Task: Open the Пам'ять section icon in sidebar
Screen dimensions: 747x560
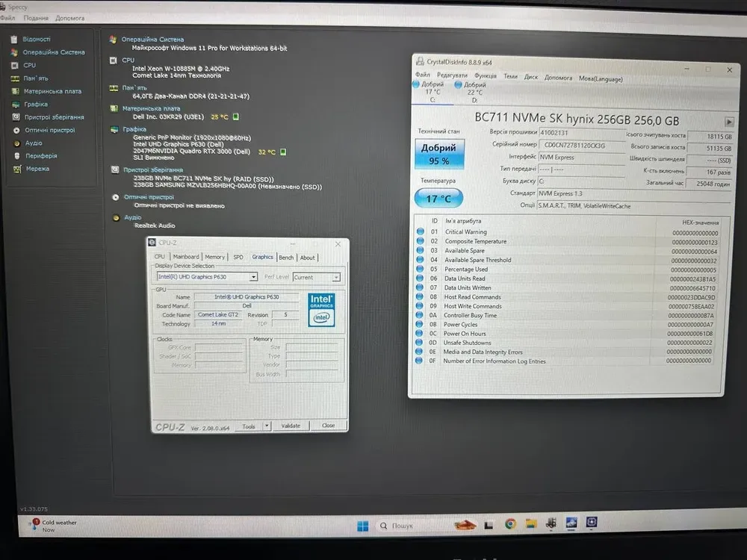Action: pyautogui.click(x=15, y=78)
